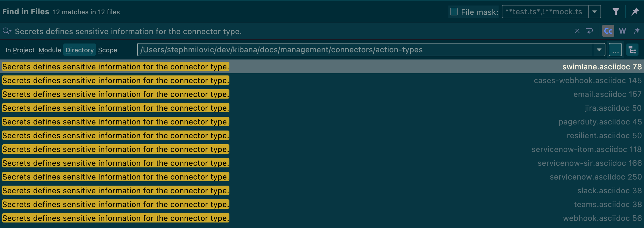Expand the directory path dropdown
The width and height of the screenshot is (644, 228).
[x=599, y=50]
